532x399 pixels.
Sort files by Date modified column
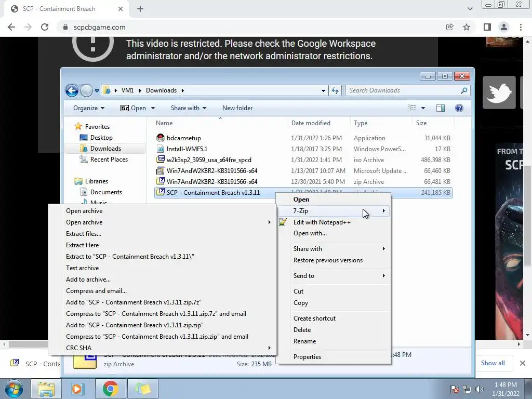[x=311, y=123]
